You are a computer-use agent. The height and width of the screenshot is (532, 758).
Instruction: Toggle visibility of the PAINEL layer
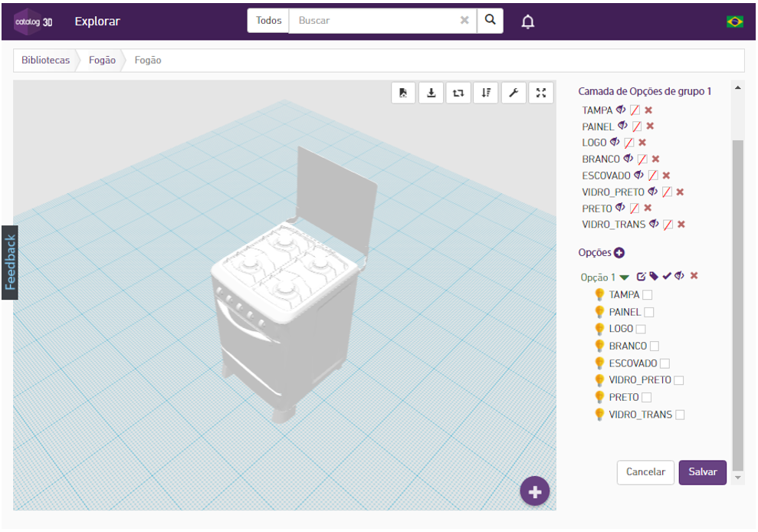(x=623, y=126)
